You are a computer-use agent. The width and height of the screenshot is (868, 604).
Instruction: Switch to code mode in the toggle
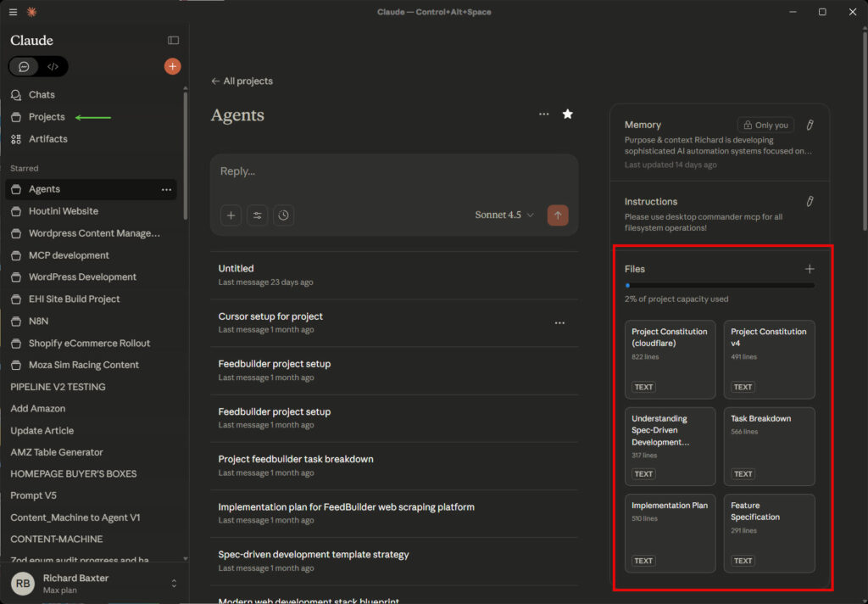point(53,66)
